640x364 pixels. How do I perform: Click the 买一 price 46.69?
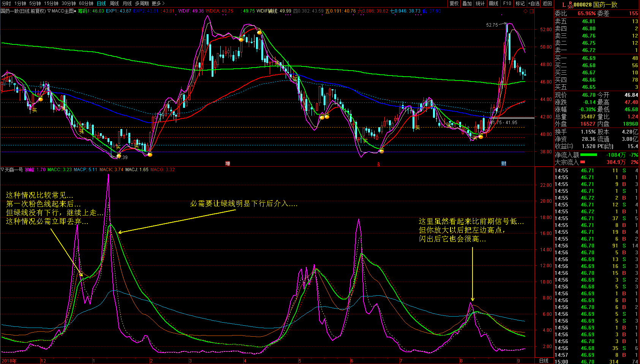pos(588,58)
